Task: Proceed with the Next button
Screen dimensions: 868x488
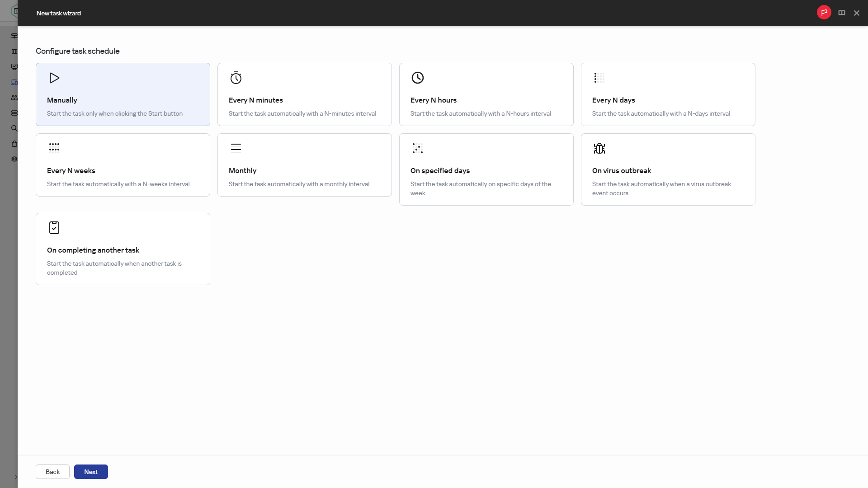Action: pos(91,472)
